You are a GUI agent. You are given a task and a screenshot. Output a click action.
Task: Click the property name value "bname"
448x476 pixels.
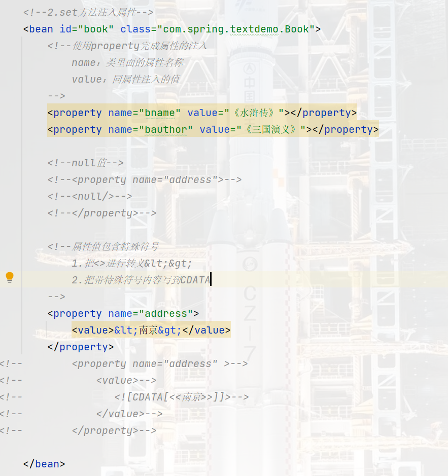click(x=160, y=113)
